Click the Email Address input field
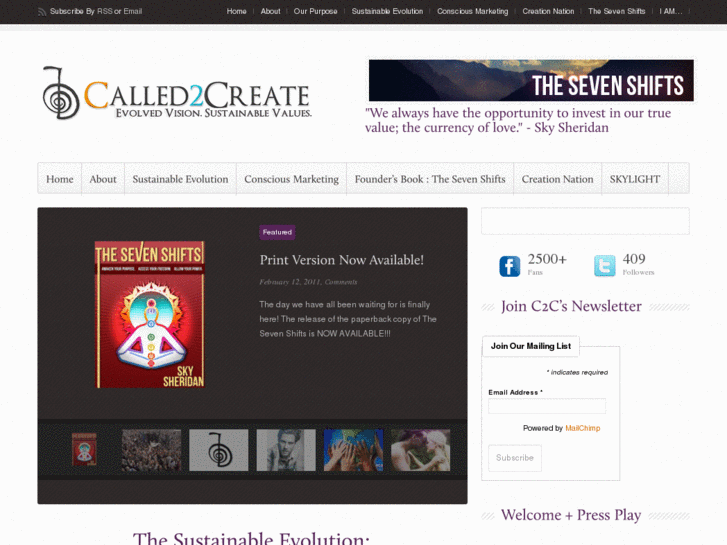Viewport: 727px width, 545px height. pyautogui.click(x=547, y=406)
